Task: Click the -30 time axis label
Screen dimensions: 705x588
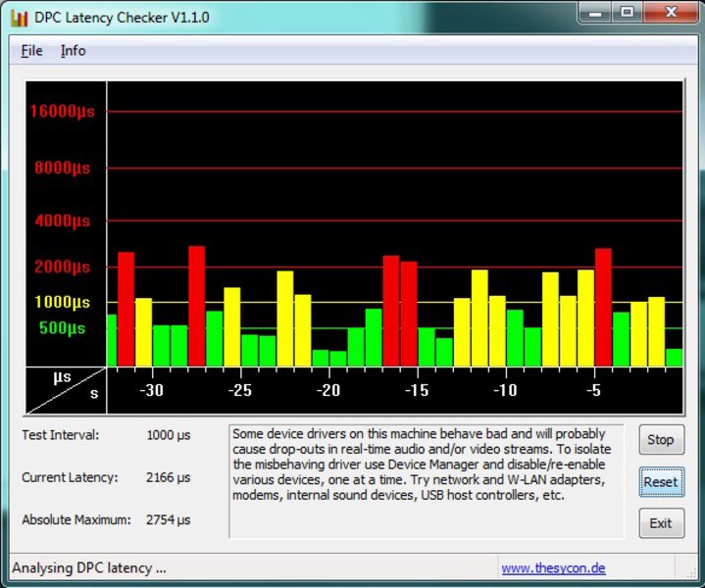Action: click(152, 390)
